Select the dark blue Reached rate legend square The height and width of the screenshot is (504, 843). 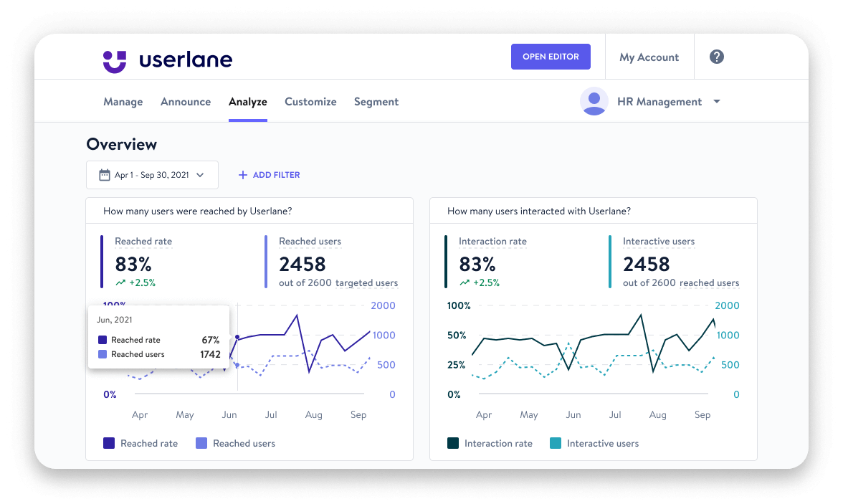click(x=109, y=443)
